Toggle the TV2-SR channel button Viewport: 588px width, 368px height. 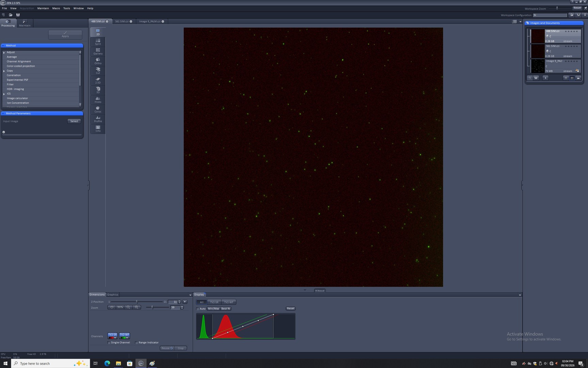click(x=112, y=335)
